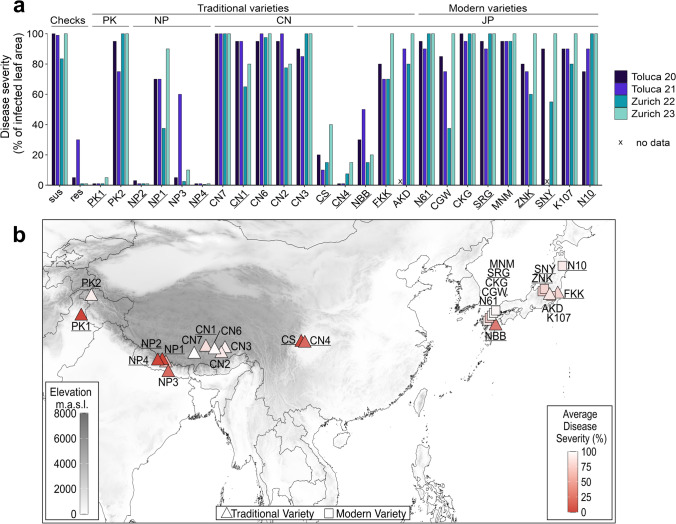Select the PK2 pale triangle marker

click(x=91, y=295)
